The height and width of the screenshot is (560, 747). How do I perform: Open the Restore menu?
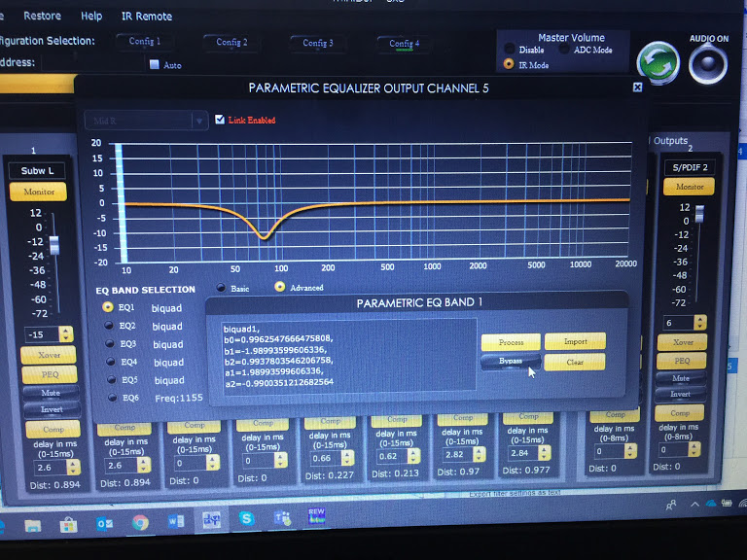(43, 16)
